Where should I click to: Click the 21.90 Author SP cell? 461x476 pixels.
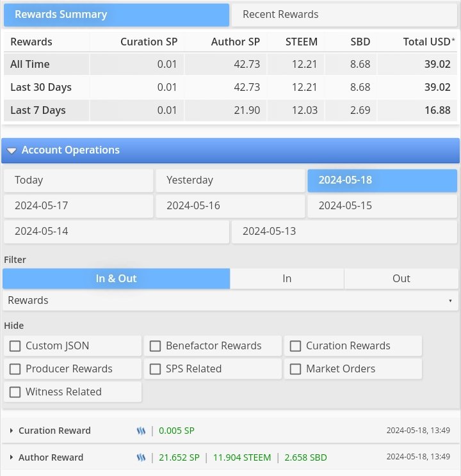247,110
